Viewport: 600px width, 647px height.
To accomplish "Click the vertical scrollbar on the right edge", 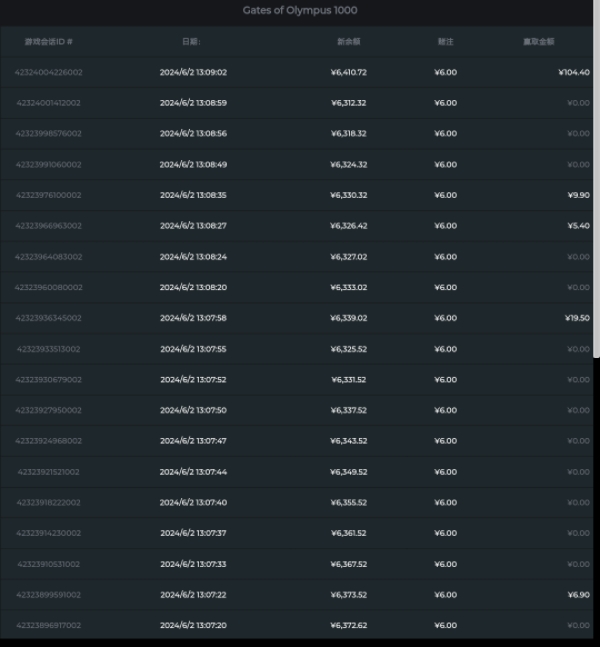I will 596,200.
